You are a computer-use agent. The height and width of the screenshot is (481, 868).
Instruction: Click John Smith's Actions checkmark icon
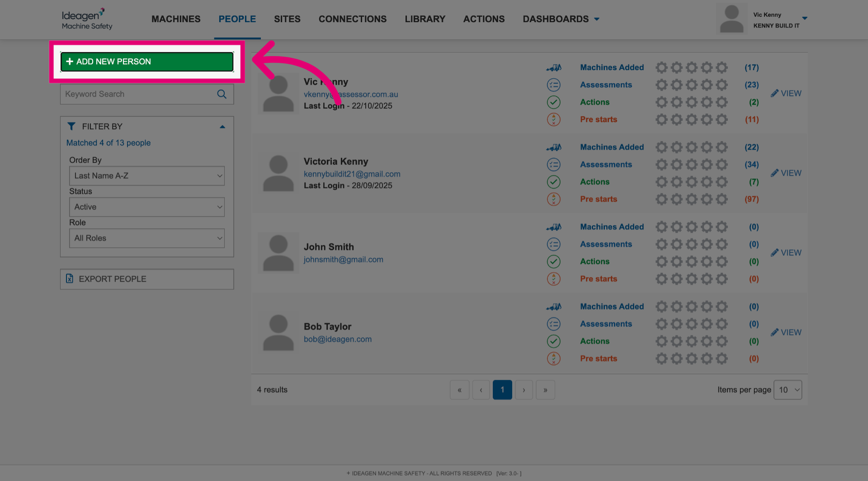(x=554, y=261)
